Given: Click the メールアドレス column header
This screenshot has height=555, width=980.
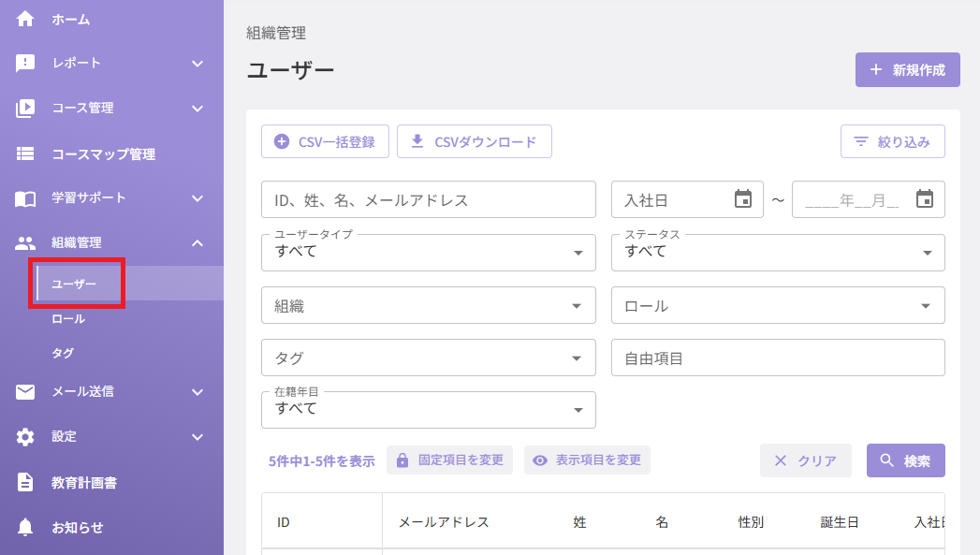Looking at the screenshot, I should [x=444, y=522].
